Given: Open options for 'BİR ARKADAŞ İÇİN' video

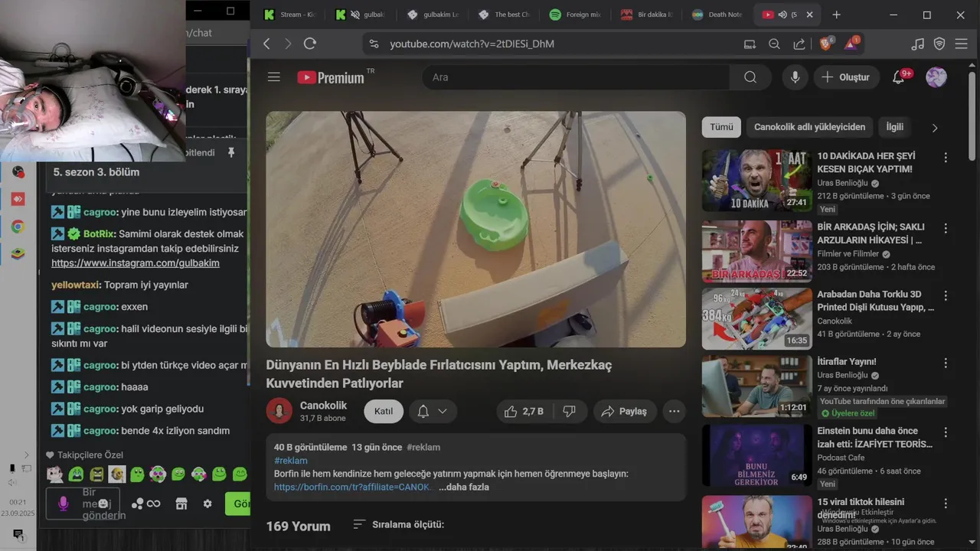Looking at the screenshot, I should point(946,229).
